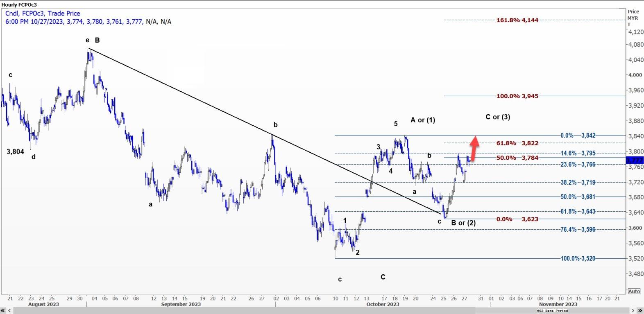The width and height of the screenshot is (644, 314).
Task: Click the 'Price MYR T' axis header
Action: [x=633, y=18]
